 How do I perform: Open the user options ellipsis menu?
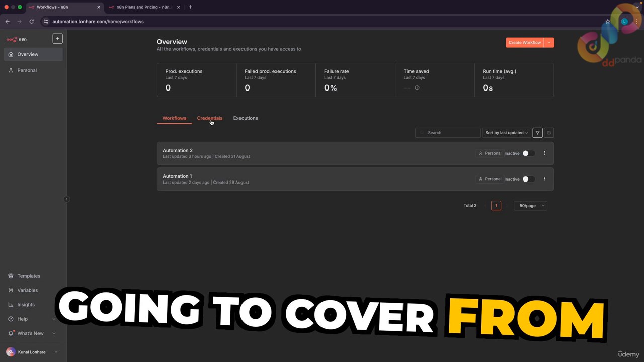coord(56,352)
